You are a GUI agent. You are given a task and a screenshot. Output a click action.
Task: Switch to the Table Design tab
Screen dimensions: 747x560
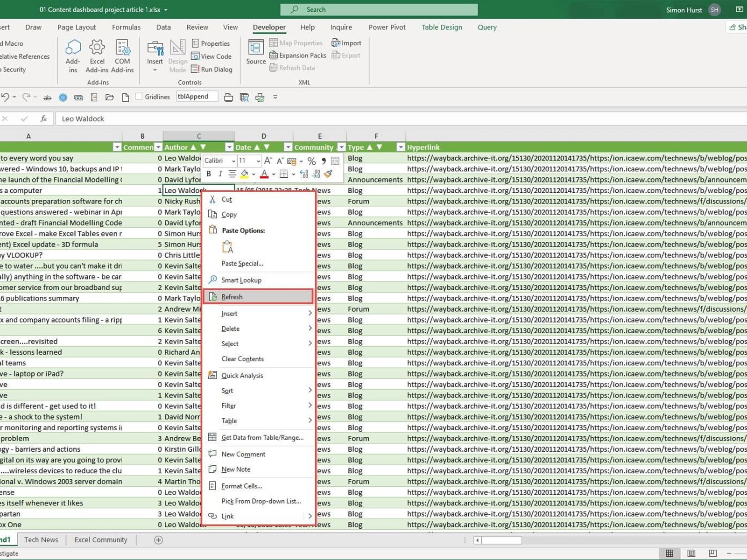(x=441, y=27)
